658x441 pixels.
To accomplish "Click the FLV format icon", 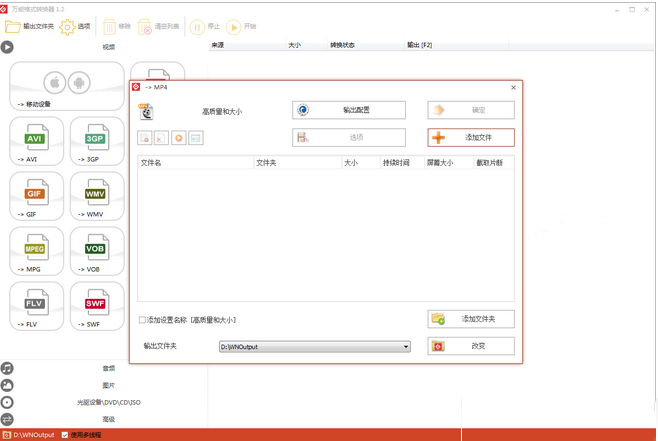I will 37,306.
